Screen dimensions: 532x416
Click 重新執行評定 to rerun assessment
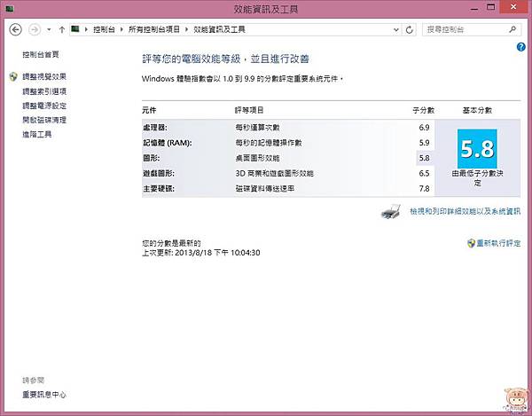[498, 243]
